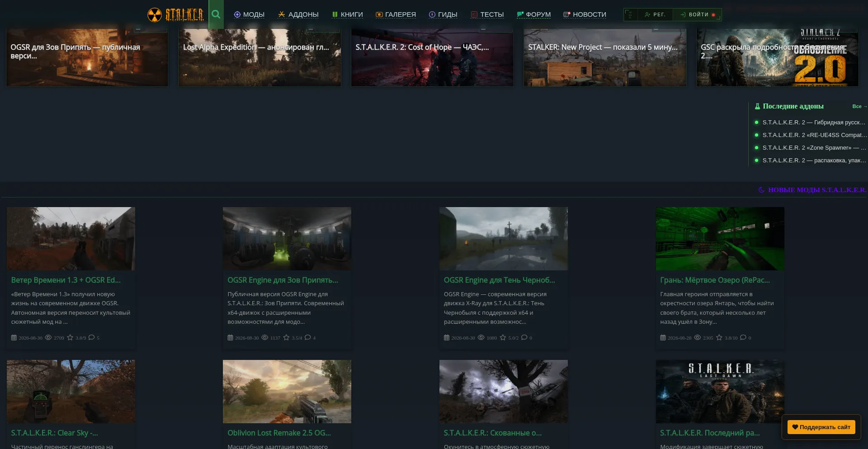868x449 pixels.
Task: Open the ГАЛЕРЕЯ menu item
Action: pos(396,14)
